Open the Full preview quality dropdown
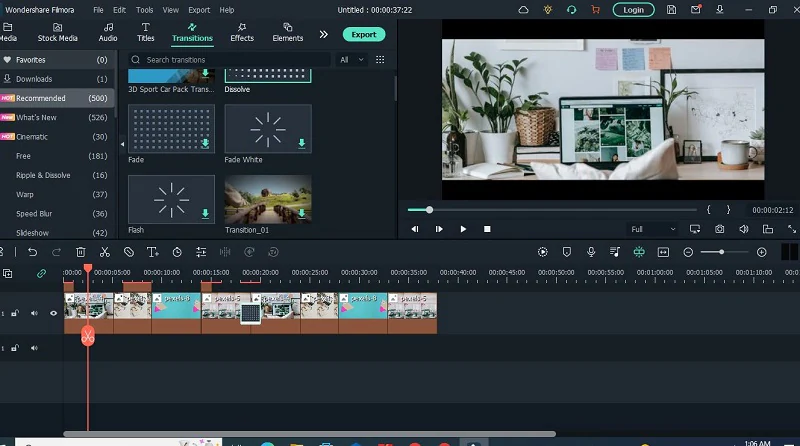The height and width of the screenshot is (446, 800). click(x=650, y=229)
